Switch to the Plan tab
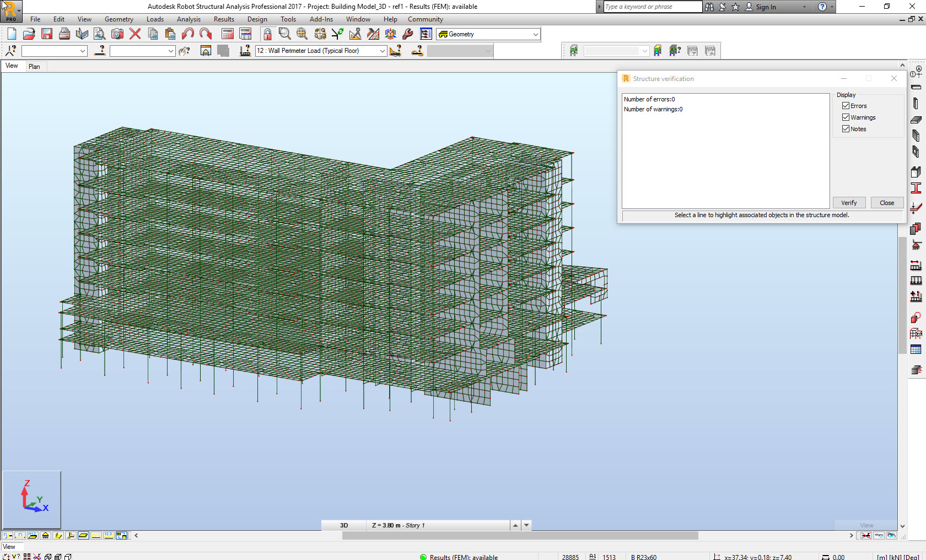926x560 pixels. pyautogui.click(x=35, y=66)
